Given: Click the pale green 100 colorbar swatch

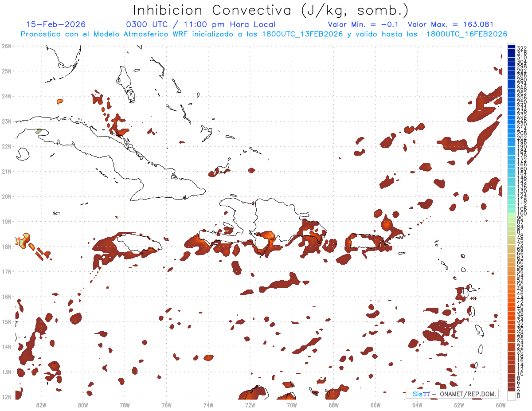Looking at the screenshot, I should pyautogui.click(x=511, y=215).
